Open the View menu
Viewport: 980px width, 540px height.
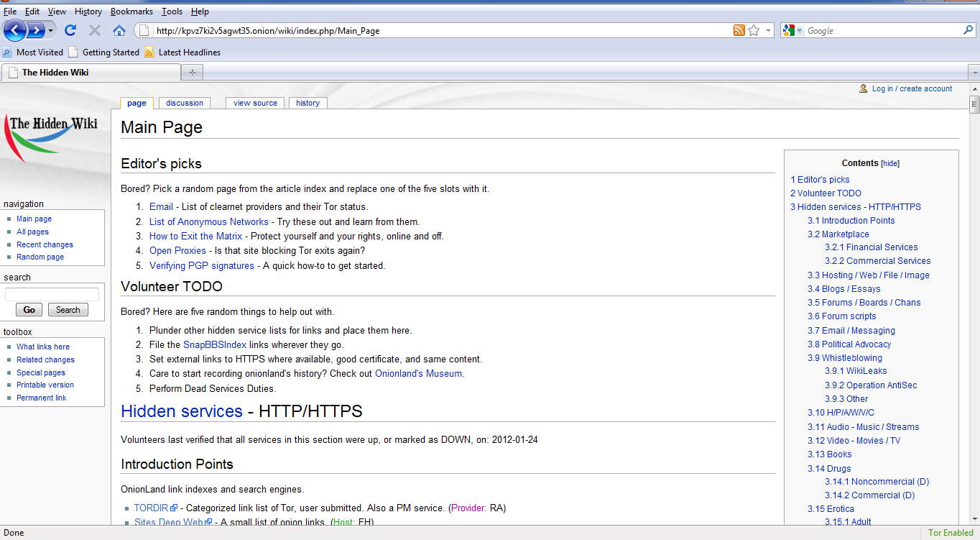[57, 11]
